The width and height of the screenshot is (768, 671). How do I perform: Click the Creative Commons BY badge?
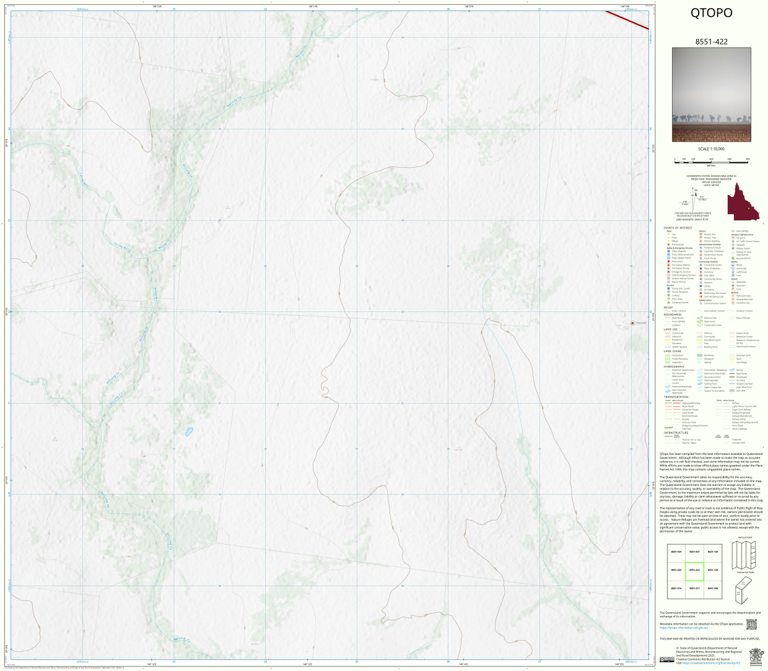click(x=667, y=659)
